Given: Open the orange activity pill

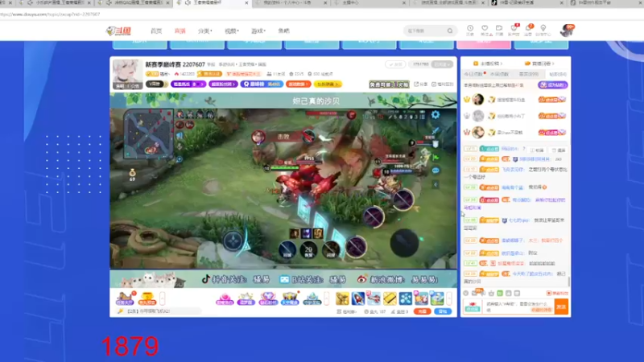Looking at the screenshot, I should [299, 84].
